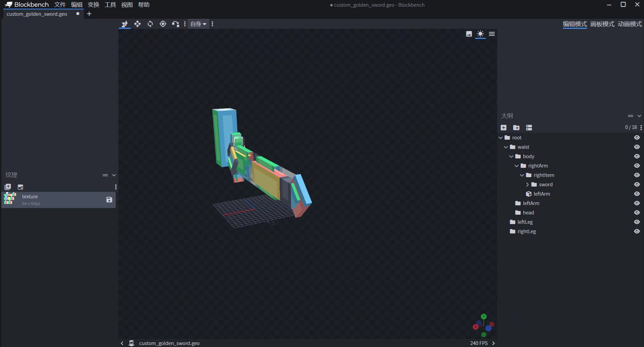The height and width of the screenshot is (347, 644).
Task: Select the Rotate tool
Action: pyautogui.click(x=150, y=24)
